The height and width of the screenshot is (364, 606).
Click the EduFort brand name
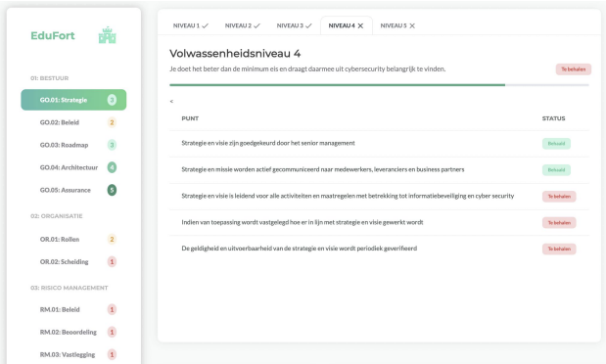pyautogui.click(x=53, y=35)
